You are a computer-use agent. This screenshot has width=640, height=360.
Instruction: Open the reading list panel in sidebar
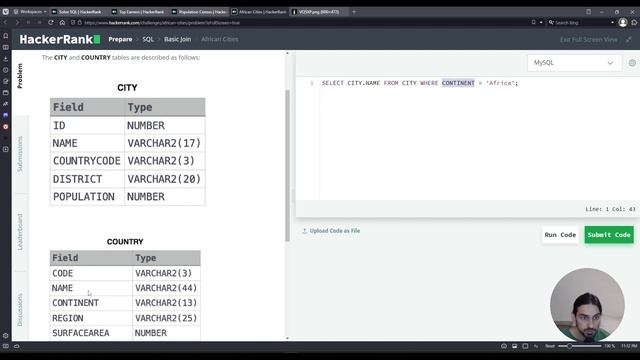click(x=6, y=47)
